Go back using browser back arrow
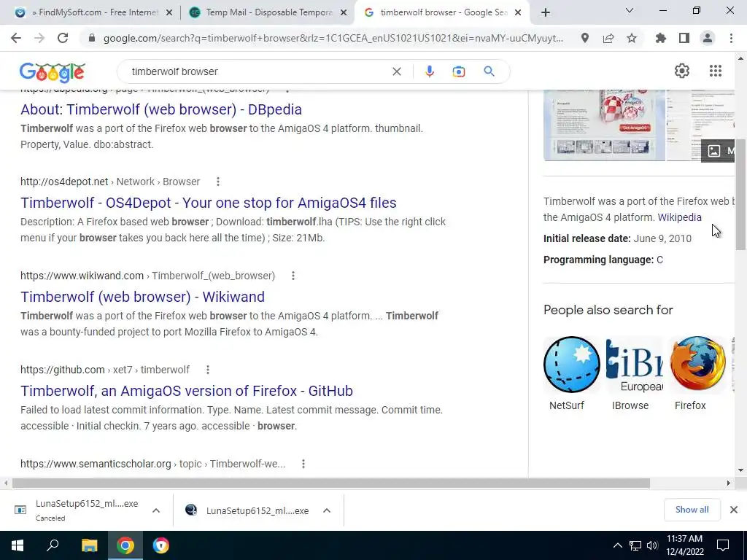The image size is (747, 560). (16, 38)
